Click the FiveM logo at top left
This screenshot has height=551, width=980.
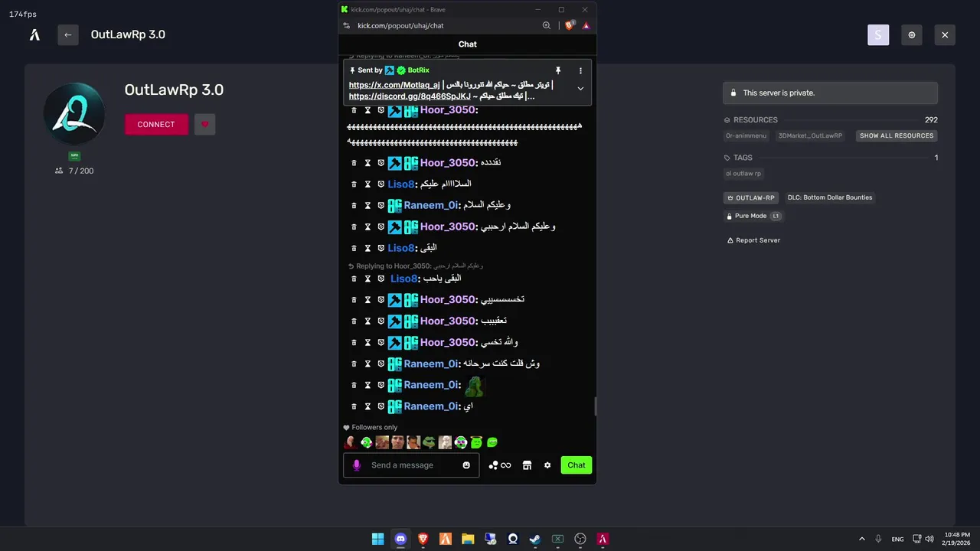point(34,34)
